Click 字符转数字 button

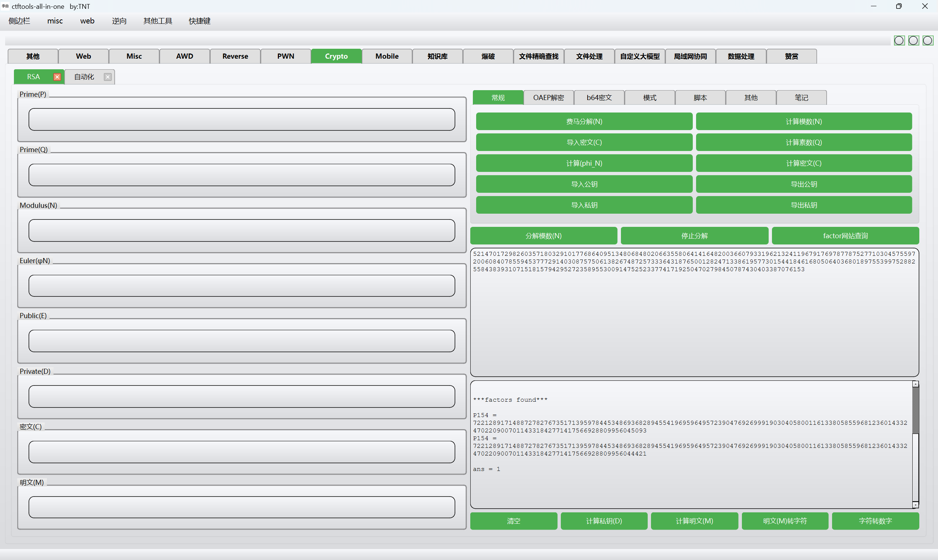coord(875,521)
